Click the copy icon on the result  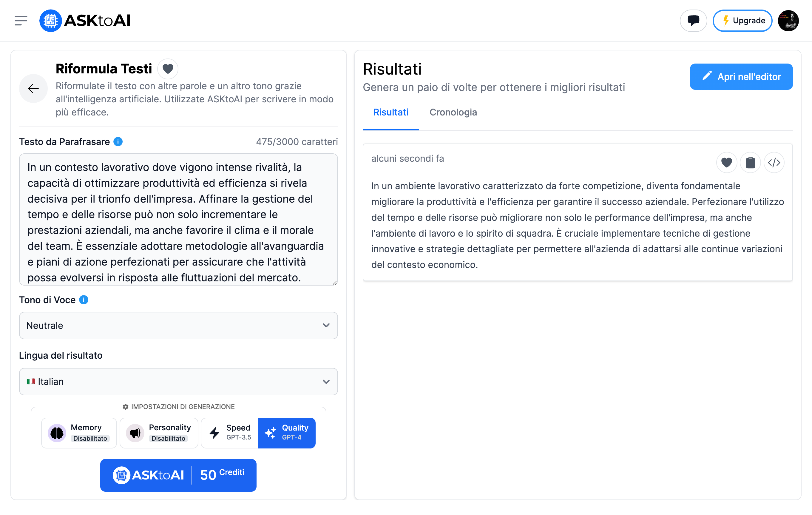(751, 163)
